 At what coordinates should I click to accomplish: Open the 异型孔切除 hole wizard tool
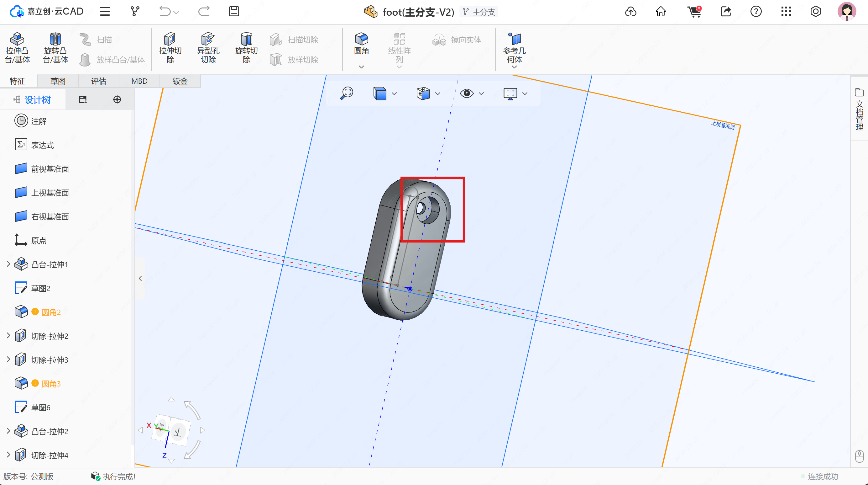[208, 48]
